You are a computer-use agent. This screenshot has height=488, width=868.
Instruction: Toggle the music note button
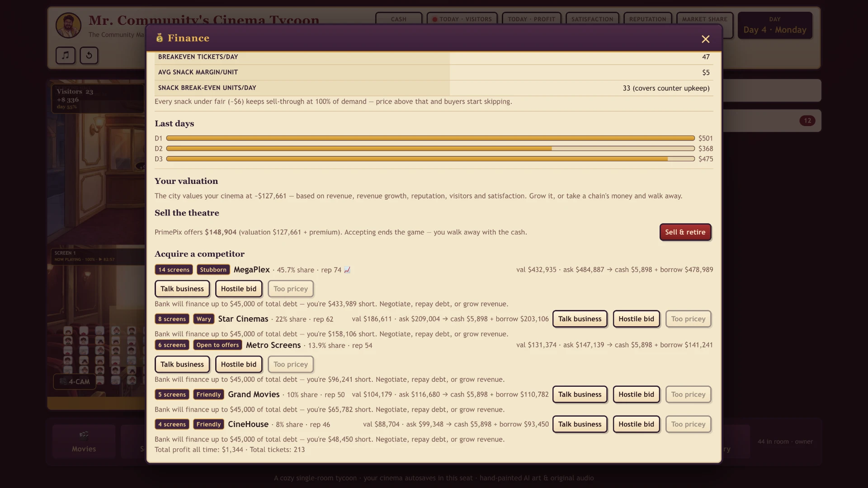[x=66, y=55]
